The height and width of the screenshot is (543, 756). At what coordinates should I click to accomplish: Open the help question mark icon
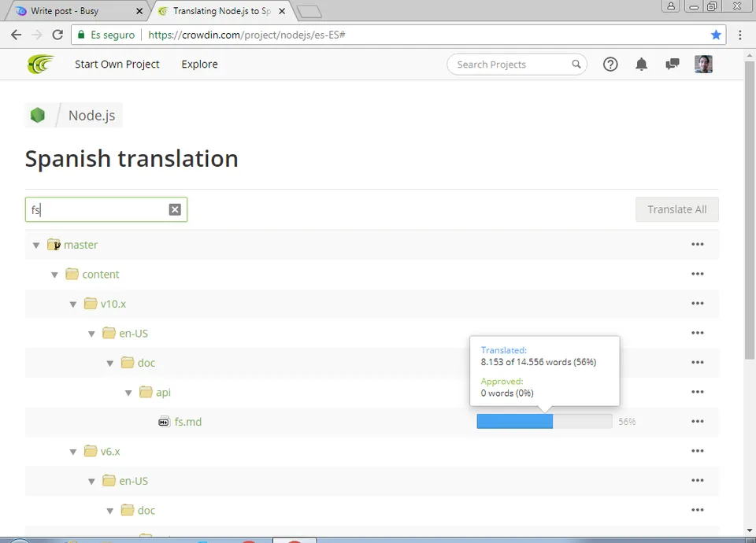point(610,64)
